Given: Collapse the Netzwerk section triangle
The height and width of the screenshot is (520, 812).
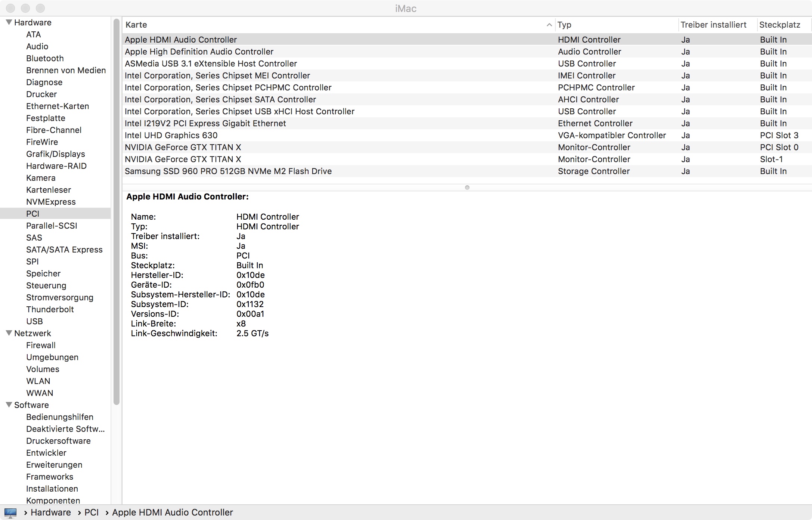Looking at the screenshot, I should click(9, 333).
